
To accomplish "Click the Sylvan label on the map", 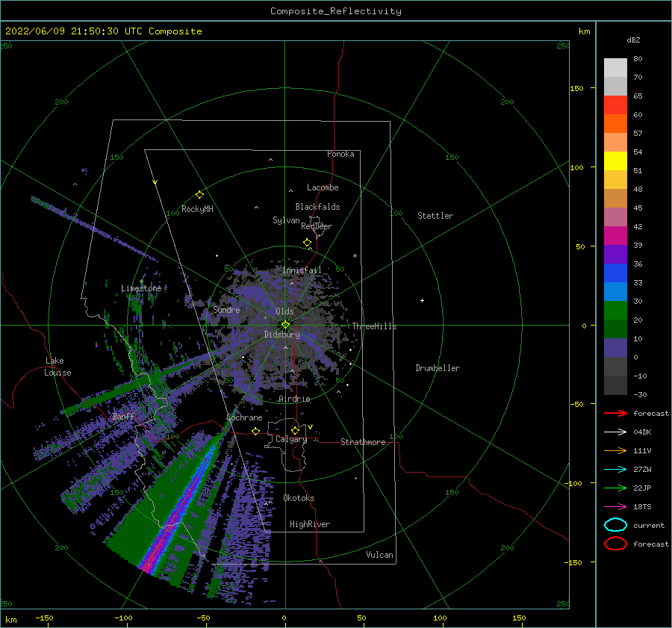I will click(286, 220).
